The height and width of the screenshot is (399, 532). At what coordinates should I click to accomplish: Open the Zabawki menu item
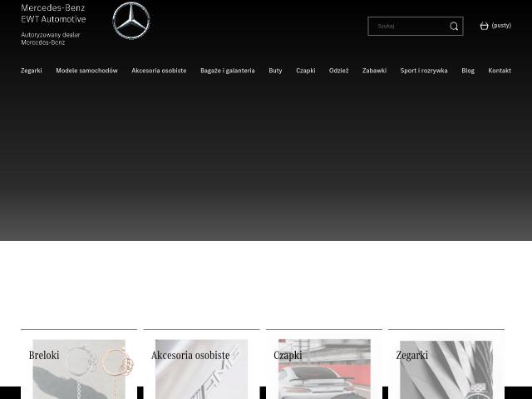pyautogui.click(x=374, y=71)
